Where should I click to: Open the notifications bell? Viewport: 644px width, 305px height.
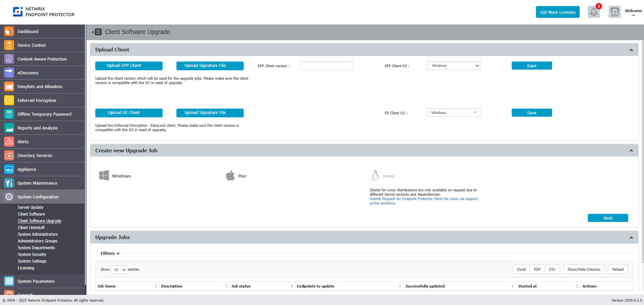coord(594,12)
